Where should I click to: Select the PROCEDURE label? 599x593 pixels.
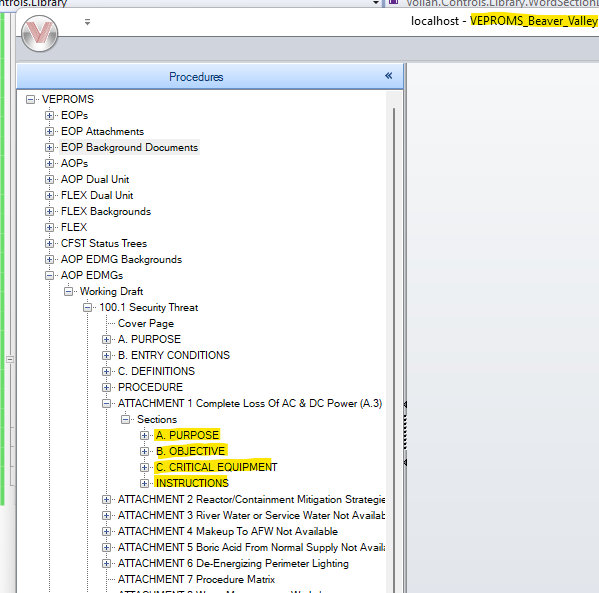point(151,387)
